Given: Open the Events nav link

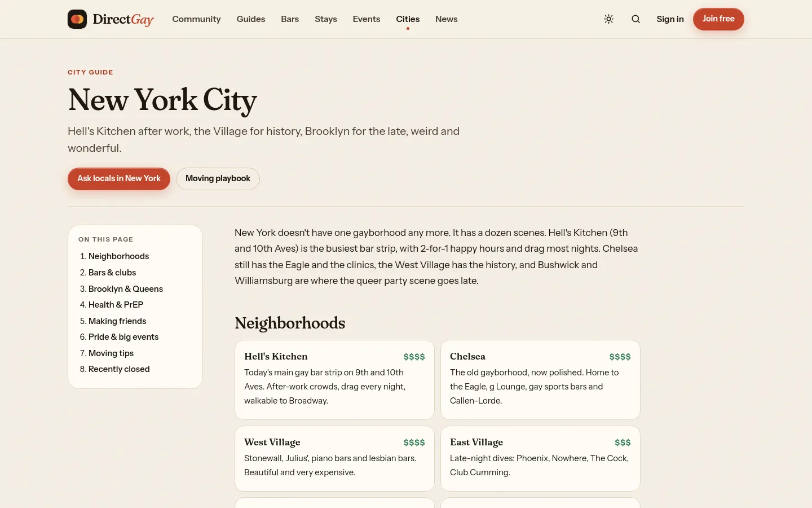Looking at the screenshot, I should [367, 19].
